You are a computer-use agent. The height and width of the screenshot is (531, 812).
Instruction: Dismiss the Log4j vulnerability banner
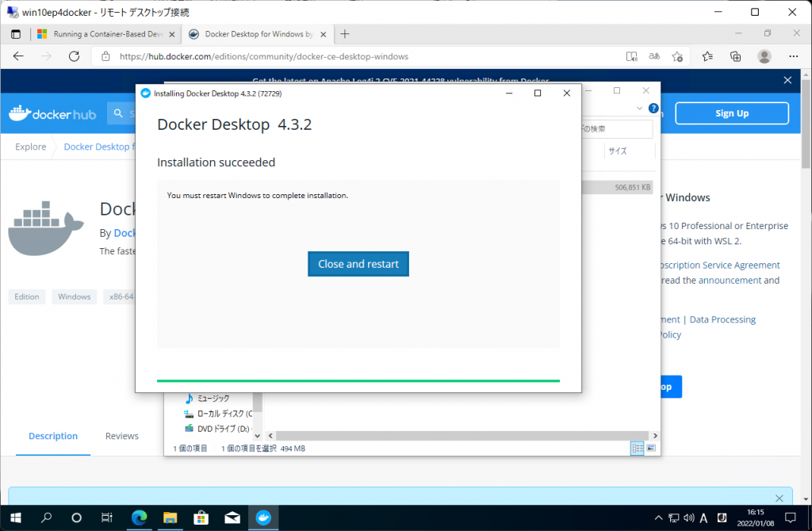[787, 80]
